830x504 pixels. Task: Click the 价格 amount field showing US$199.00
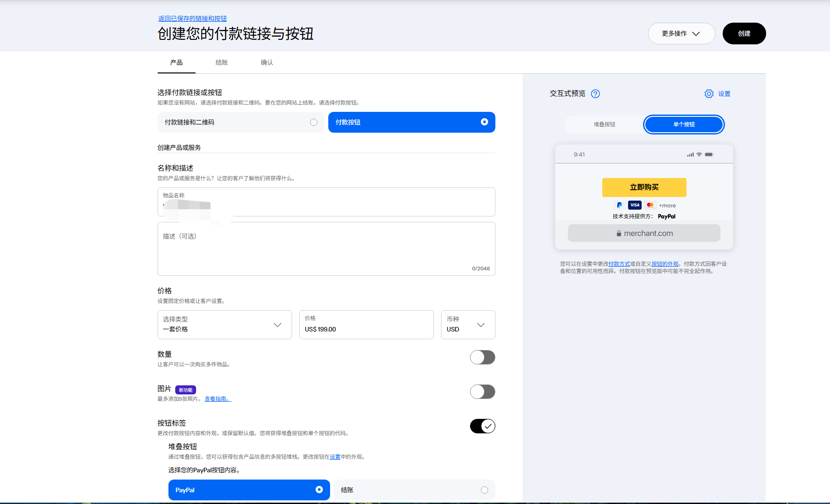(366, 325)
